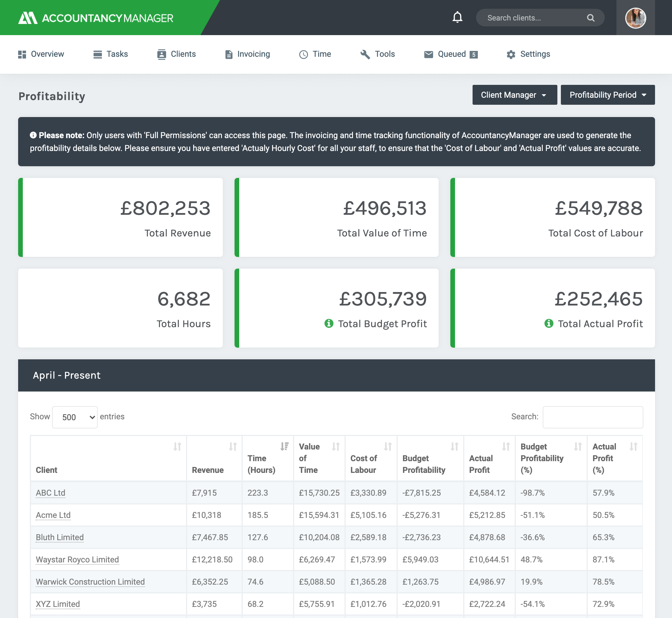This screenshot has height=618, width=672.
Task: Click the Queued envelope icon
Action: 428,54
